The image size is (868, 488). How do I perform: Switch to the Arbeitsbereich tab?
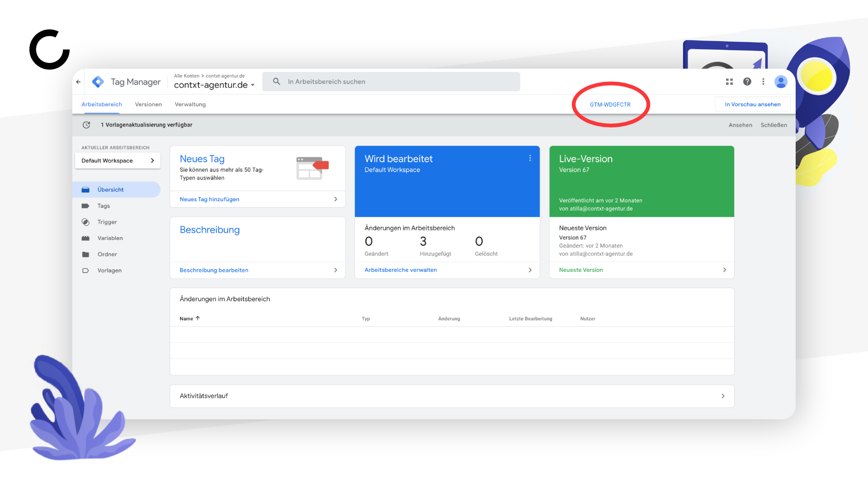point(102,104)
